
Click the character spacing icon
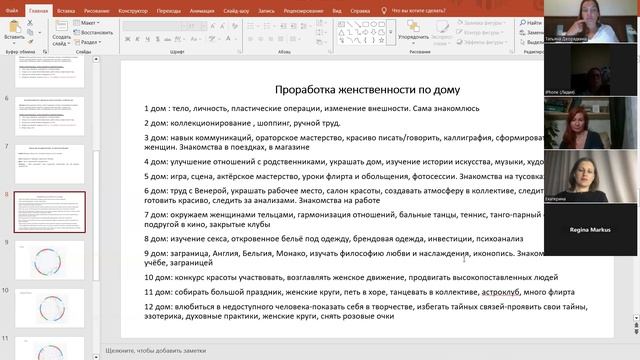pos(178,39)
